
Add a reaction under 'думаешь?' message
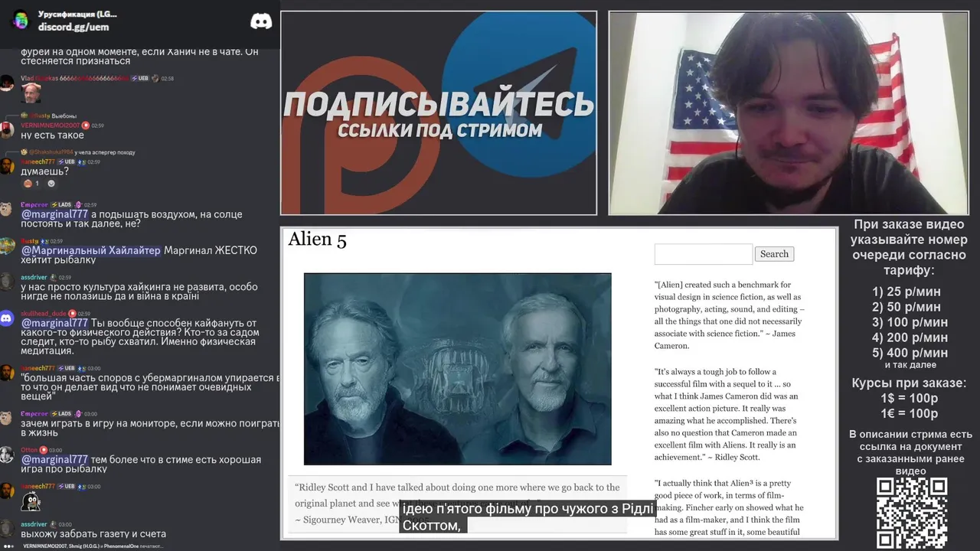coord(52,184)
